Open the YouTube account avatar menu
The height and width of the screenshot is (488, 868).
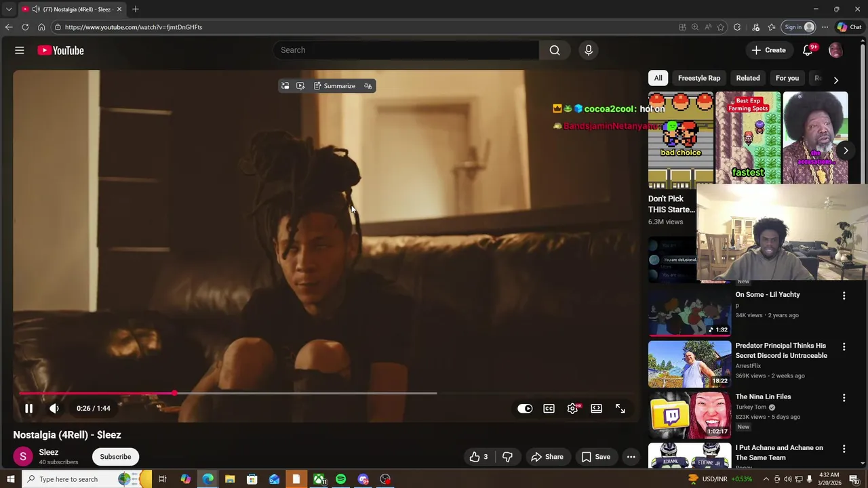pyautogui.click(x=835, y=50)
